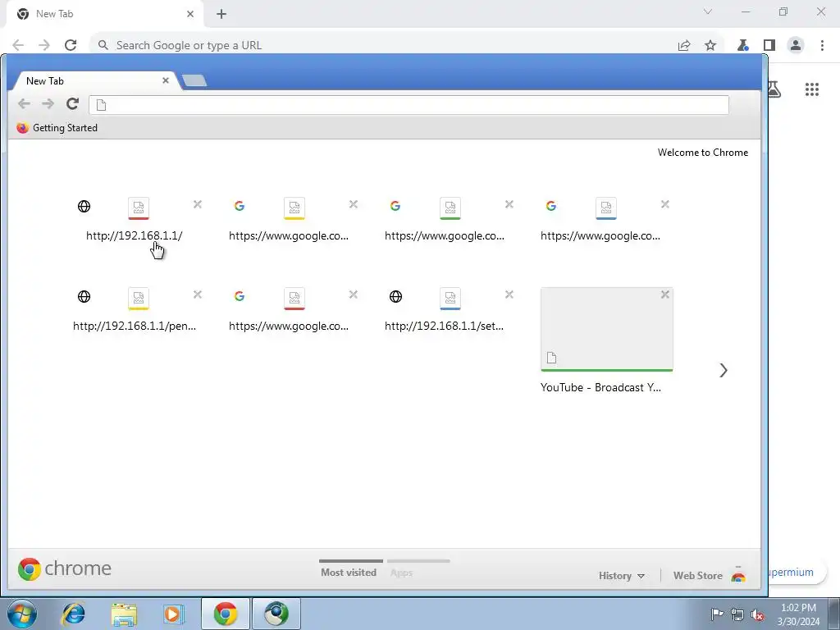Open the outer browser three-dot menu
This screenshot has width=840, height=630.
tap(822, 46)
